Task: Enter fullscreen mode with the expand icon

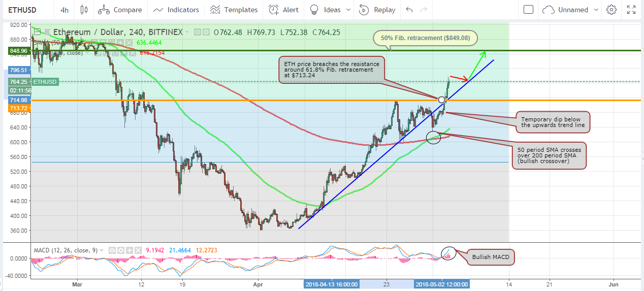Action: click(x=631, y=10)
